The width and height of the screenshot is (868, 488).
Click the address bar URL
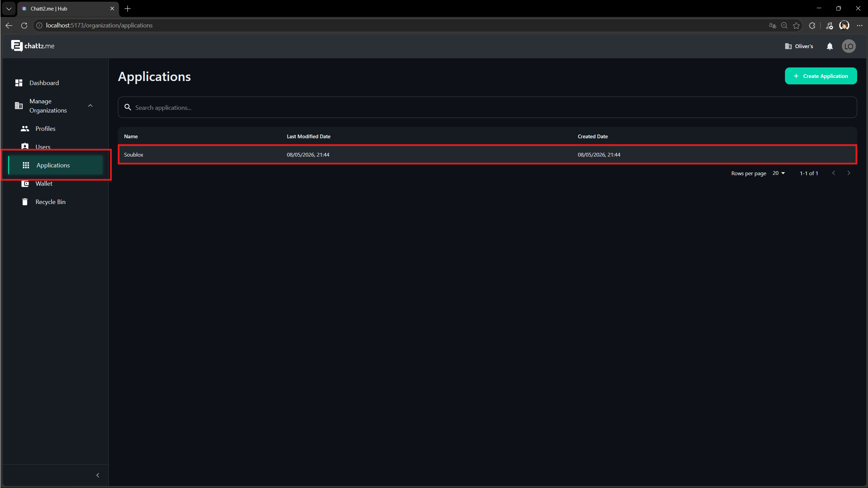tap(99, 25)
